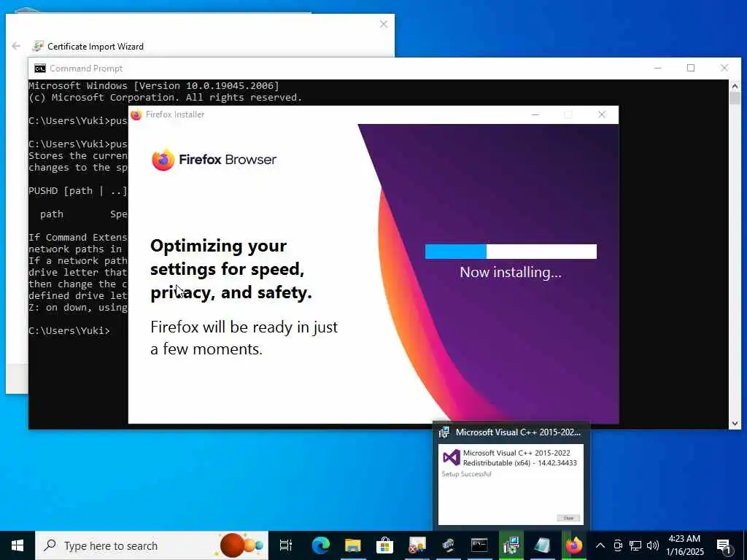747x560 pixels.
Task: Click the Command Prompt scrollbar down arrow
Action: (x=735, y=424)
